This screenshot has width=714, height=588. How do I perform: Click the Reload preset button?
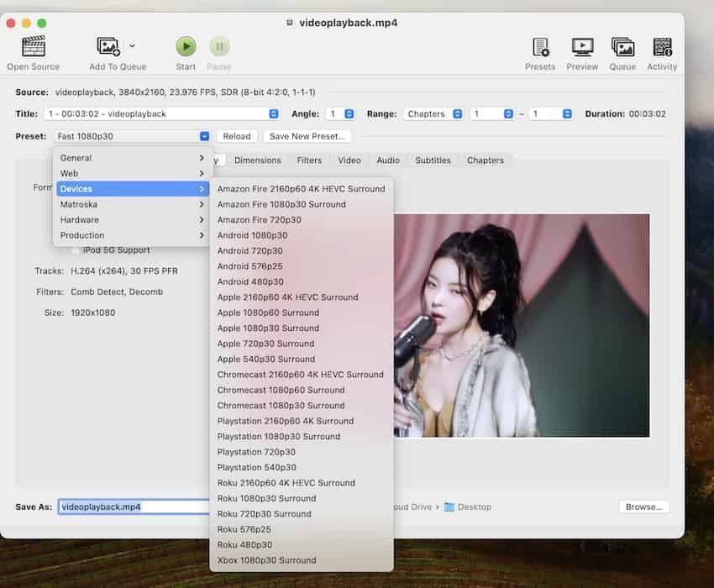point(237,136)
